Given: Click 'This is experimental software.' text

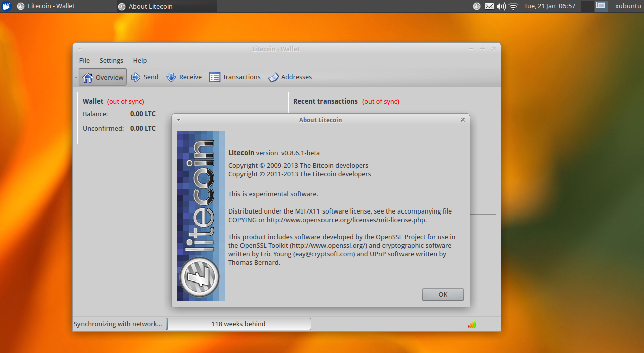Looking at the screenshot, I should click(273, 194).
